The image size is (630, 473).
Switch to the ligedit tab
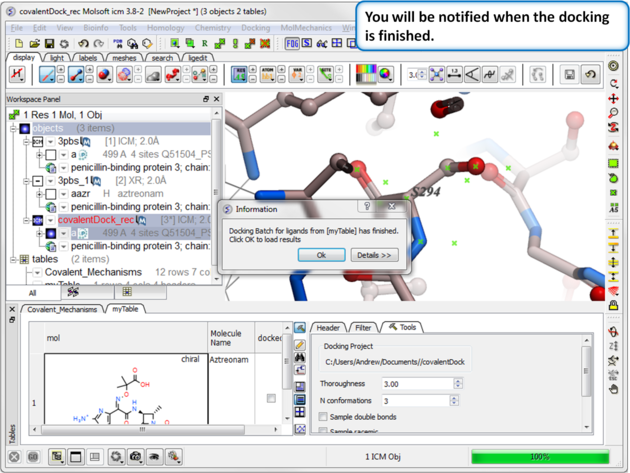[x=198, y=58]
